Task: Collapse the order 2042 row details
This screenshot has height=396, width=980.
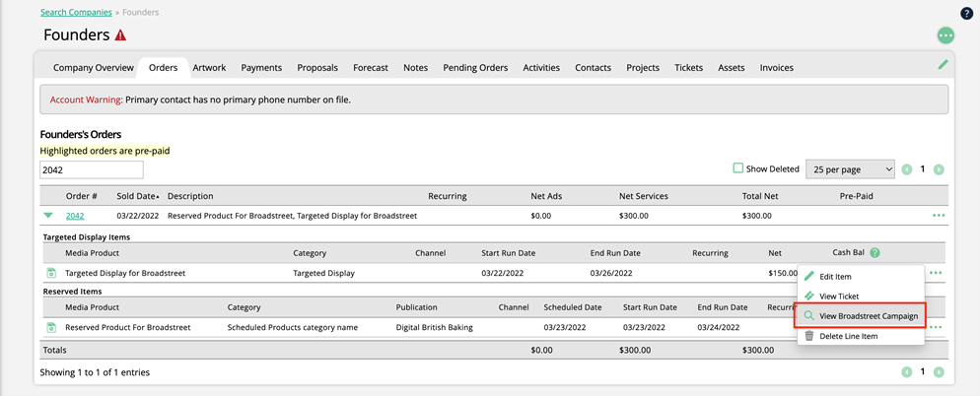Action: click(48, 215)
